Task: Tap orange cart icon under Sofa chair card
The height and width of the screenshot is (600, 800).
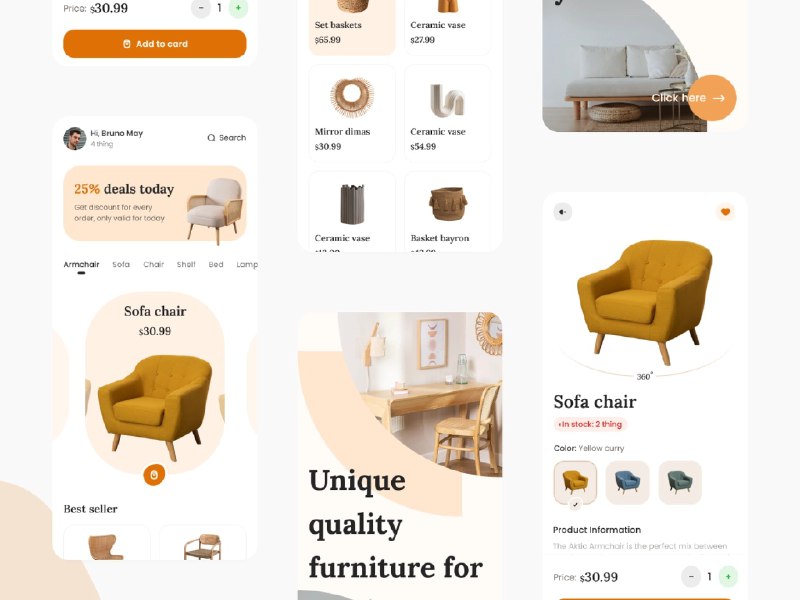Action: (x=154, y=474)
